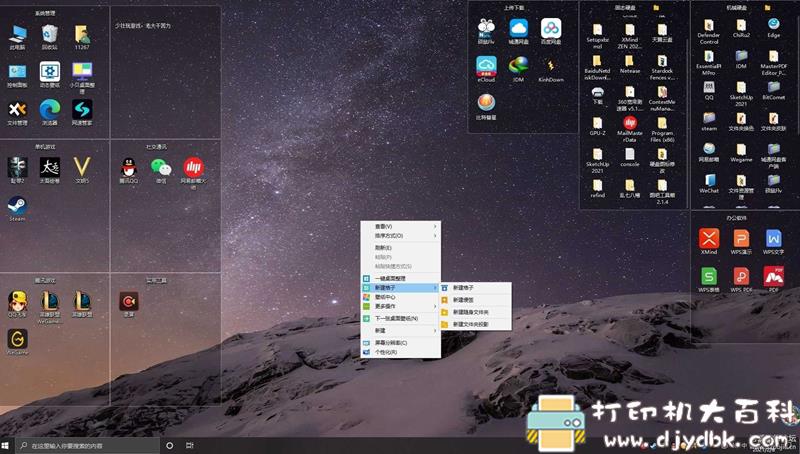This screenshot has width=800, height=454.
Task: Open the XMind ZEN folder in 固态硬盘 fence
Action: [630, 36]
